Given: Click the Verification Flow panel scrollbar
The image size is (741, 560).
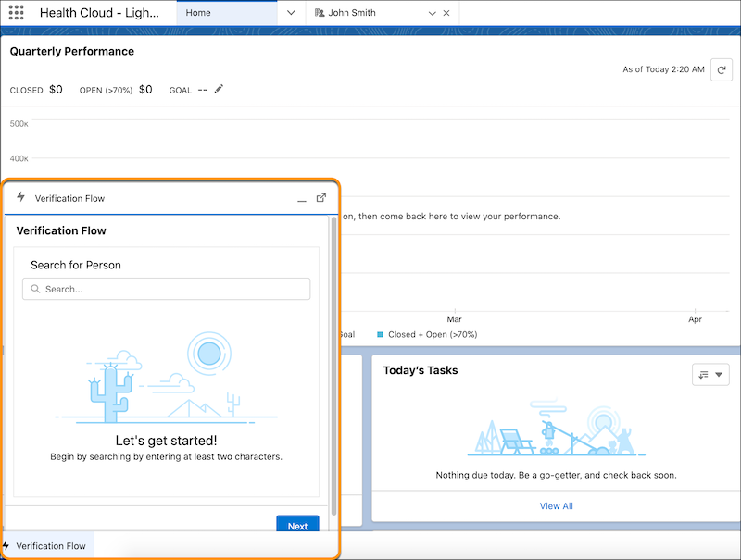Looking at the screenshot, I should [x=334, y=366].
